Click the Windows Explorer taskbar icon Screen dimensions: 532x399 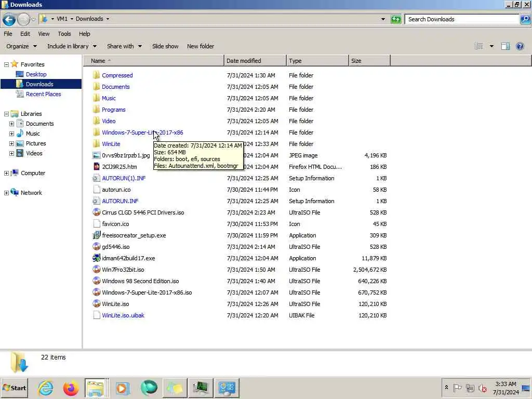(x=96, y=388)
